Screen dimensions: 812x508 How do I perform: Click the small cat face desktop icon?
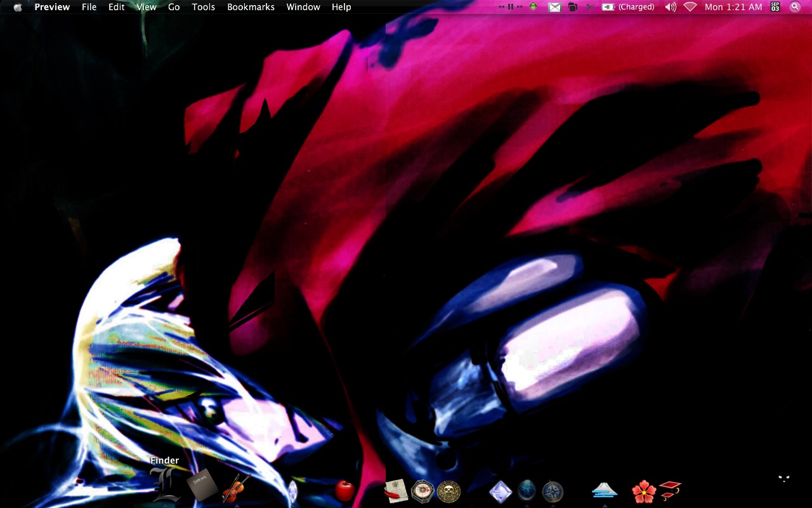point(784,479)
